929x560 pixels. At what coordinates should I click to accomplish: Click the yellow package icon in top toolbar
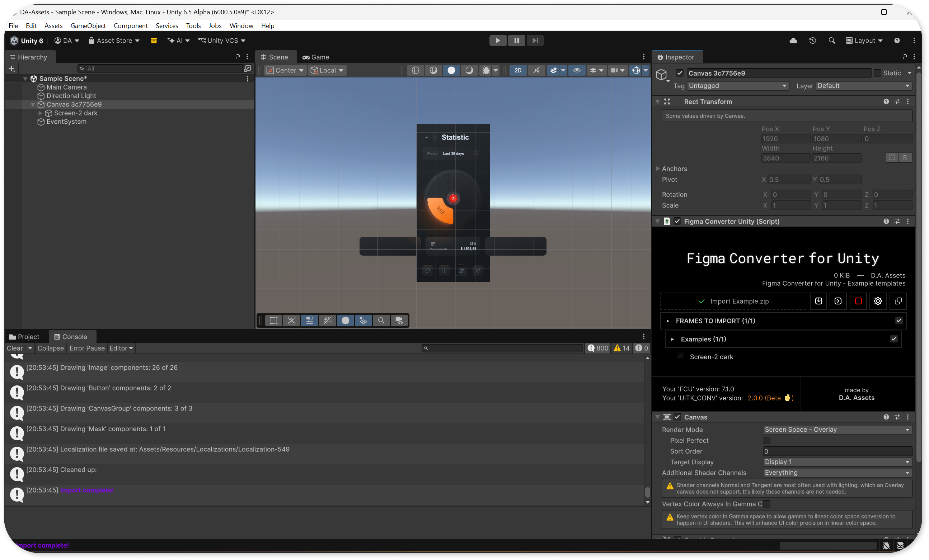click(154, 41)
